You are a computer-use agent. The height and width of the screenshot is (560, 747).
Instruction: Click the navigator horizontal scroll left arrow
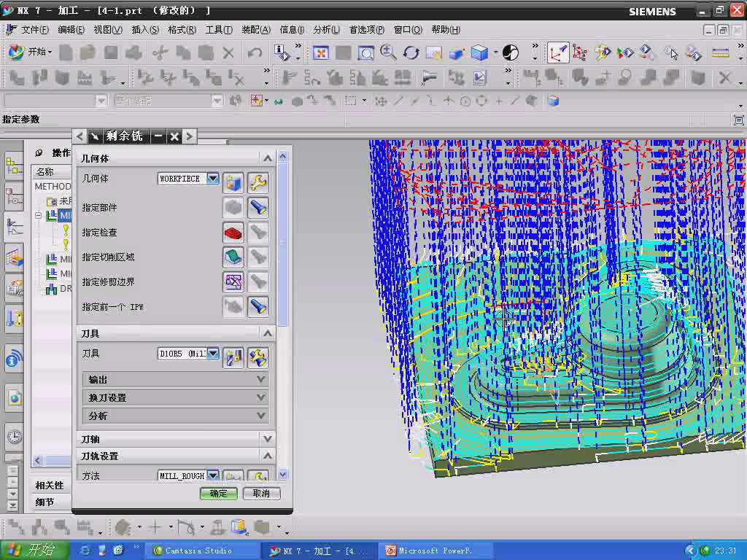pos(38,460)
